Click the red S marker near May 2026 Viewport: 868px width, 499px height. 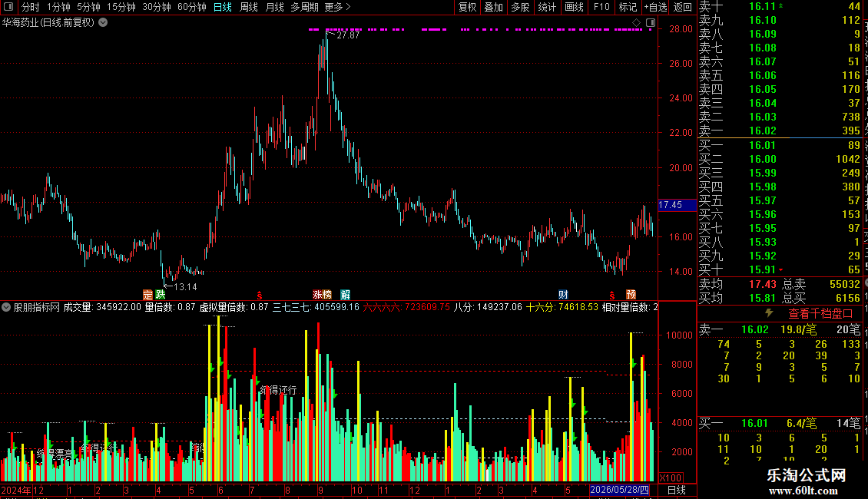611,296
